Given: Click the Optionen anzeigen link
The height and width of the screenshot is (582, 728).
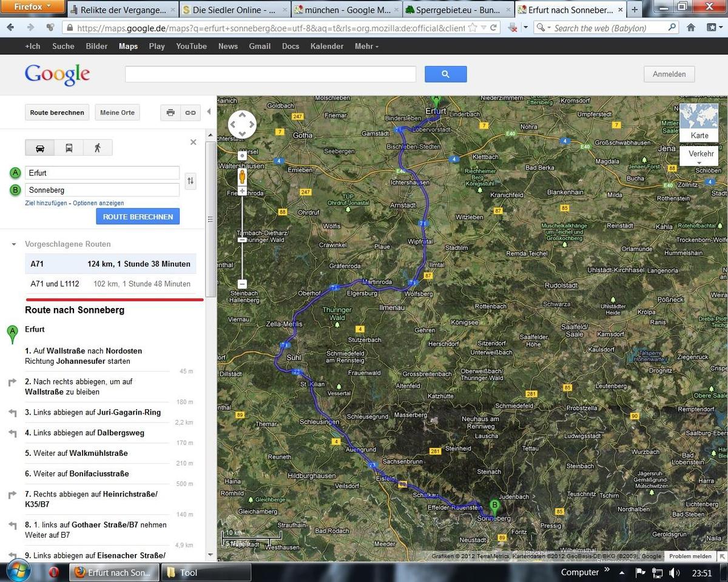Looking at the screenshot, I should [98, 203].
